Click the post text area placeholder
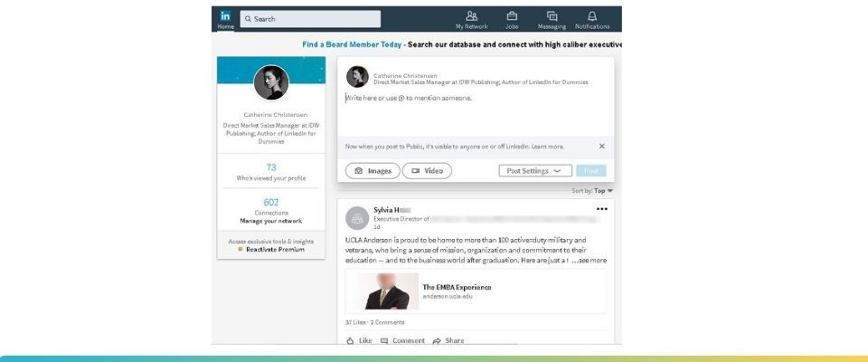This screenshot has width=868, height=362. [x=409, y=98]
